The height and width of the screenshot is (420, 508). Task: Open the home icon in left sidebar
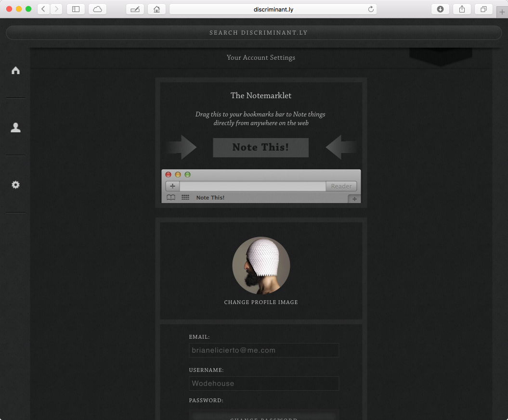(15, 70)
